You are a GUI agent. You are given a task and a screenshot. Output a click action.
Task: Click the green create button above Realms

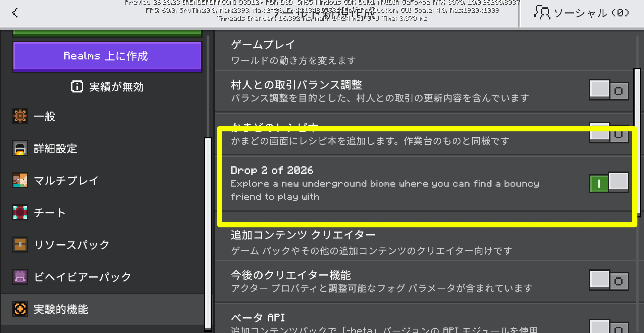(x=107, y=33)
